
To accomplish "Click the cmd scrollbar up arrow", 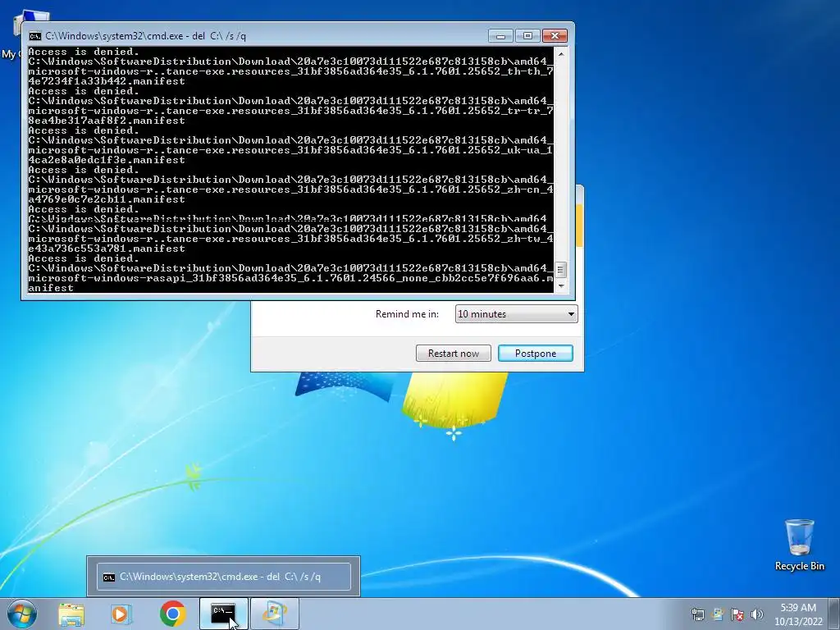I will (x=560, y=54).
